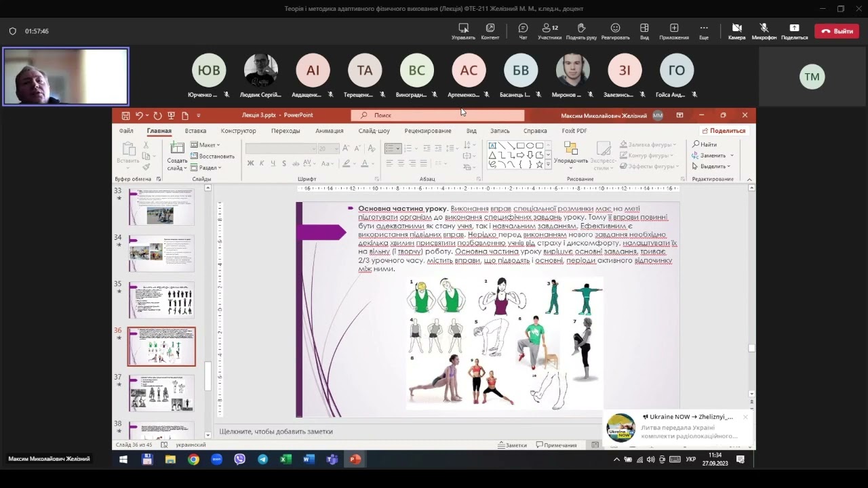Click the Поделиться button in PowerPoint

tap(724, 131)
